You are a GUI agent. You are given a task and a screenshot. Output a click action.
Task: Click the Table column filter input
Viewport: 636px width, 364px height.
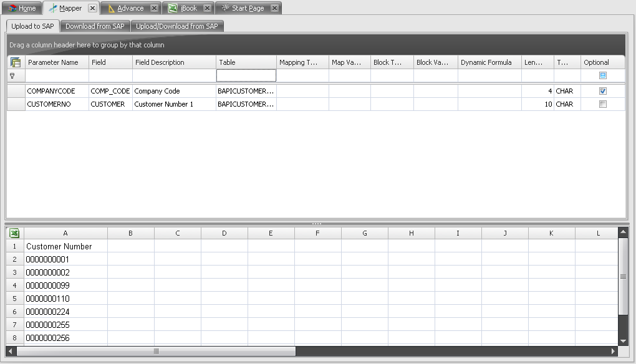[x=246, y=75]
